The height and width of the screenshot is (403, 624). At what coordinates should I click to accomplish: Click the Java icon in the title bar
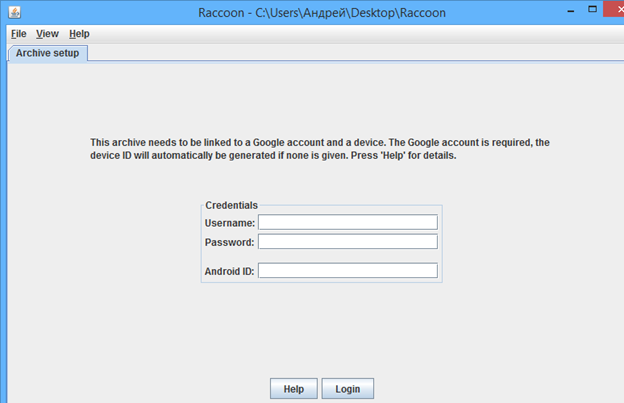click(x=14, y=12)
